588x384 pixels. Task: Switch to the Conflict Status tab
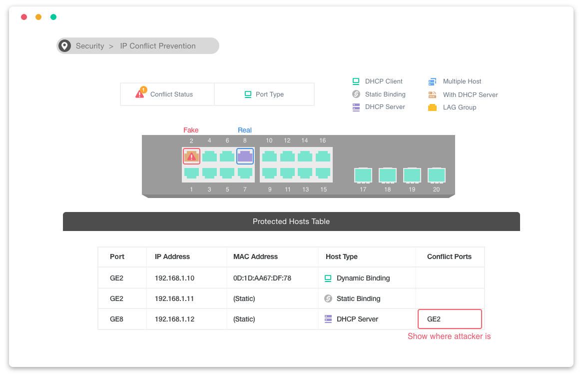tap(167, 94)
